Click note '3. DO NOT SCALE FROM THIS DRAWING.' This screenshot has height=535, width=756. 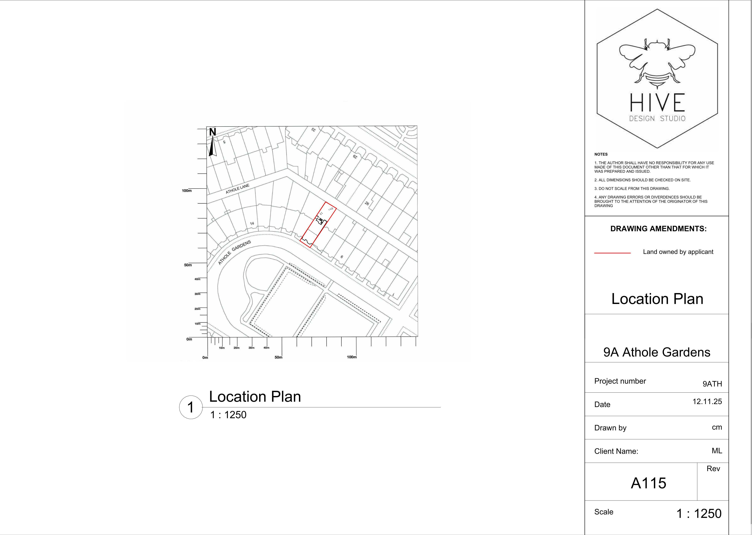click(x=632, y=189)
